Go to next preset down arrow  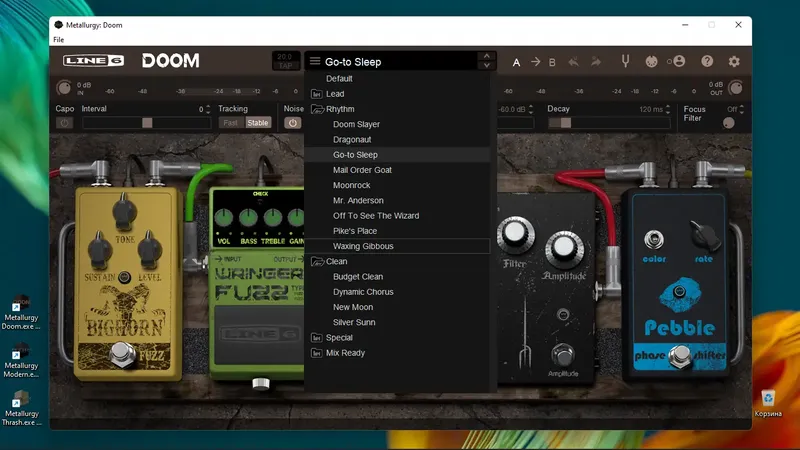(487, 66)
